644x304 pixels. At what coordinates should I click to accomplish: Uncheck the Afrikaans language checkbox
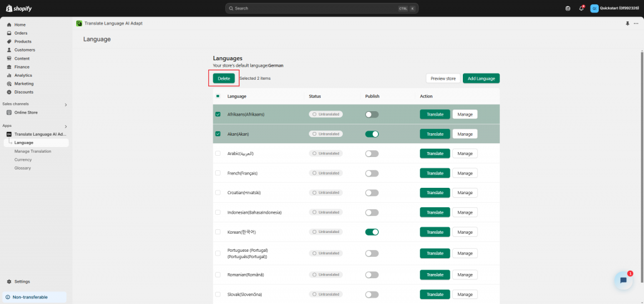pyautogui.click(x=218, y=114)
